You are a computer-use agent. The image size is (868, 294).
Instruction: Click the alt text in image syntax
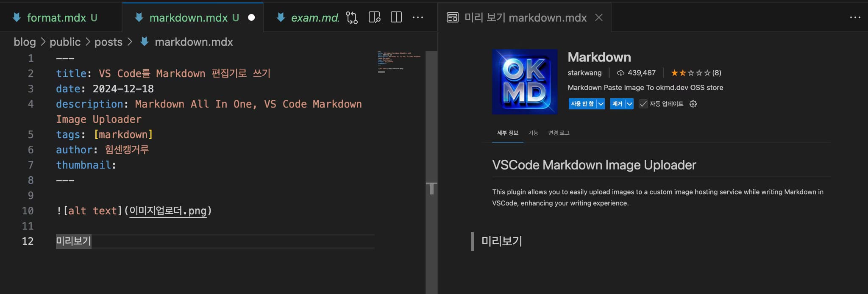[92, 211]
